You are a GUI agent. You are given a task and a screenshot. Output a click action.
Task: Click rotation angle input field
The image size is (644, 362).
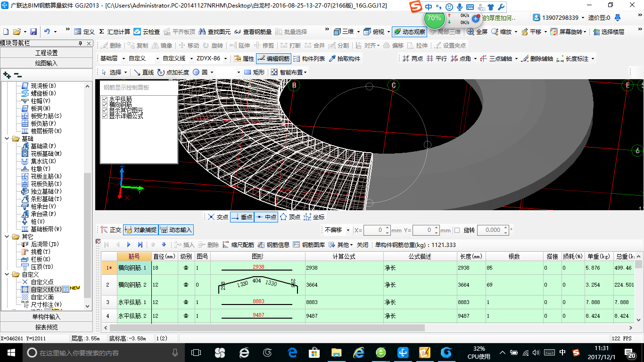(490, 230)
